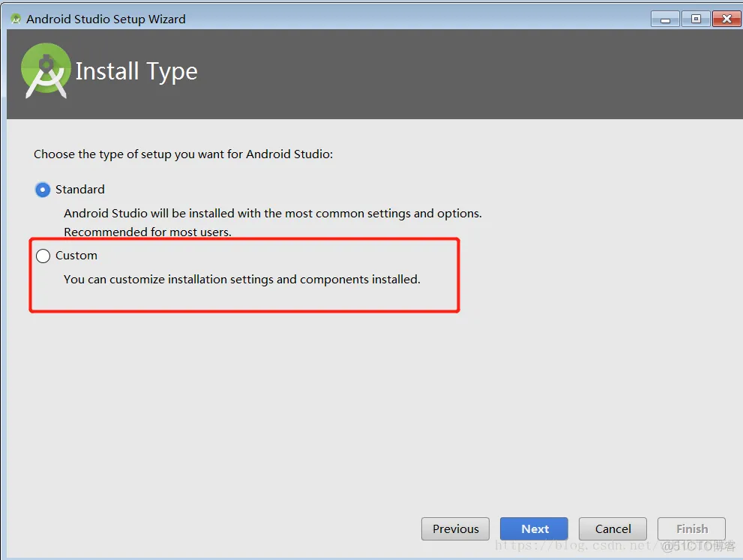Viewport: 743px width, 560px height.
Task: Click the small Android Studio title bar icon
Action: (x=16, y=19)
